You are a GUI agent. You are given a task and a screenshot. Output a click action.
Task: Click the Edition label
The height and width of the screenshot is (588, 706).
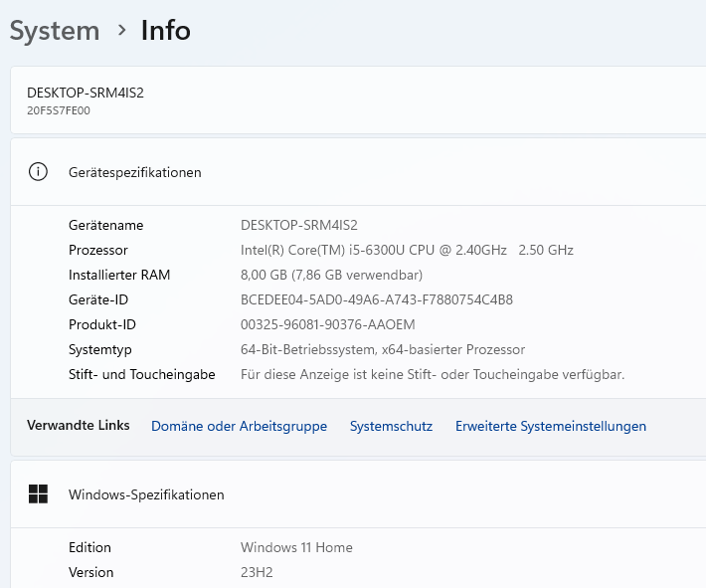[x=89, y=547]
